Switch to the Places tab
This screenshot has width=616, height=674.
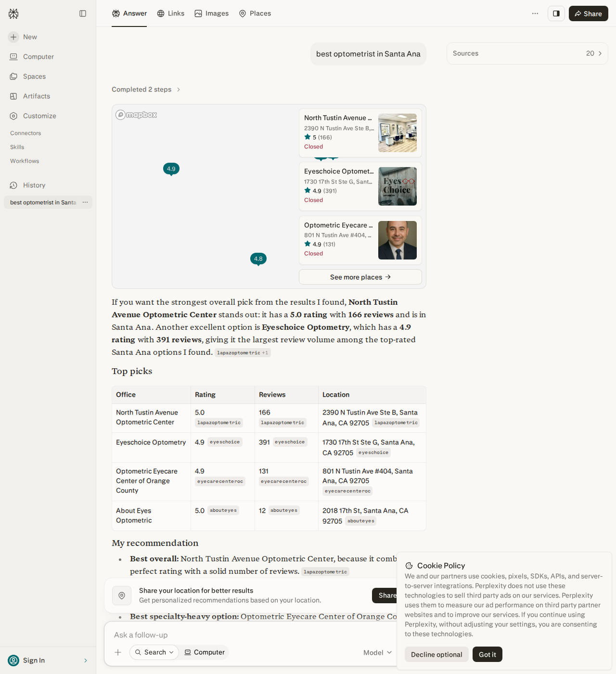pos(255,13)
